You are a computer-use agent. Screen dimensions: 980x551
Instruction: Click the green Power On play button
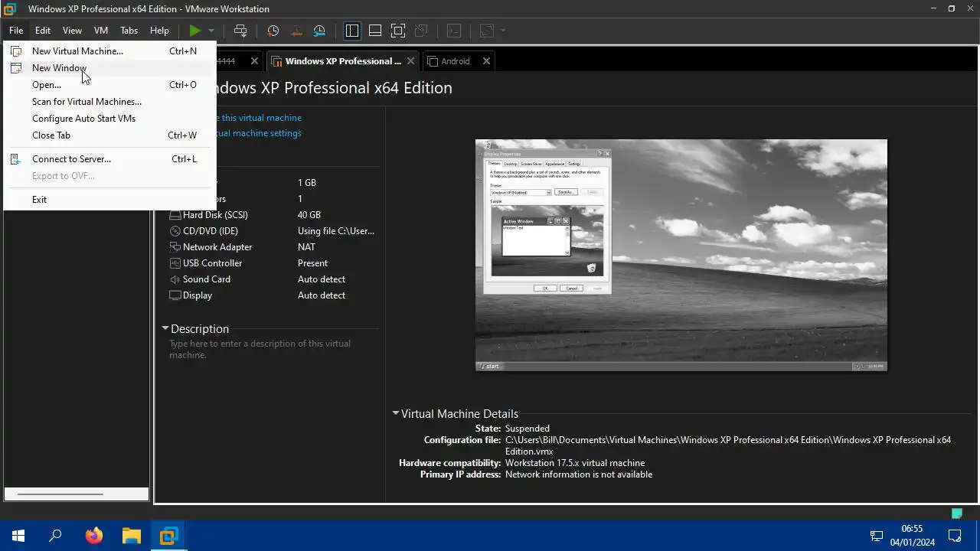195,31
